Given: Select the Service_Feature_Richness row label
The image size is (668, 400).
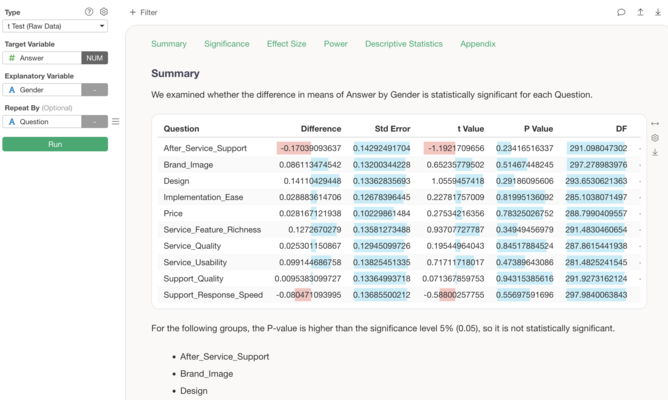Looking at the screenshot, I should 212,230.
